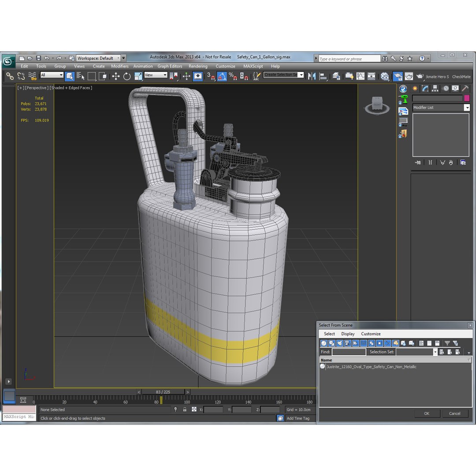Image resolution: width=476 pixels, height=476 pixels.
Task: Click the Align tool
Action: coord(323,76)
